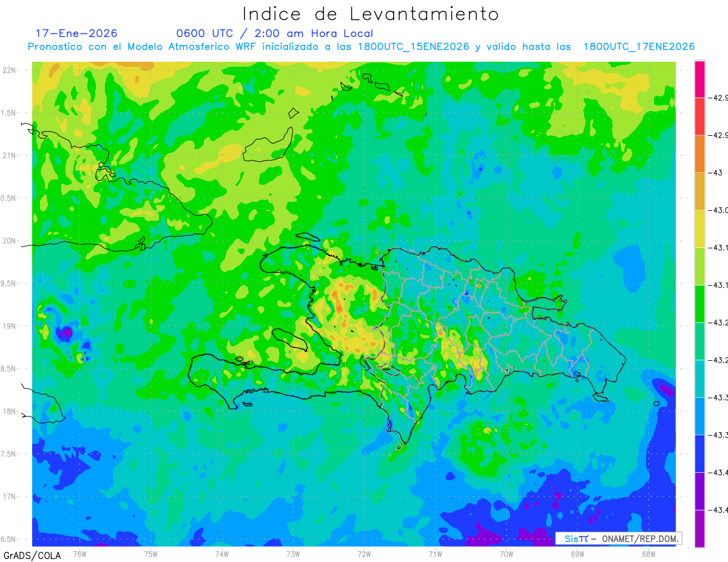Click the purple swatch at bottom of legend

[699, 528]
